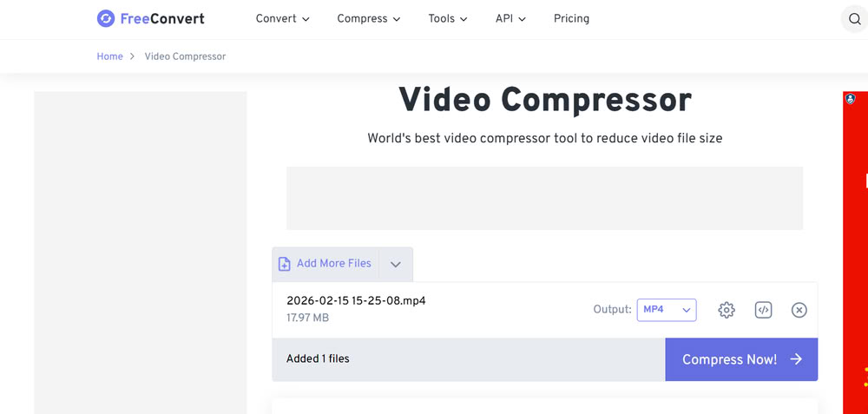Click the Home breadcrumb link

pos(109,56)
